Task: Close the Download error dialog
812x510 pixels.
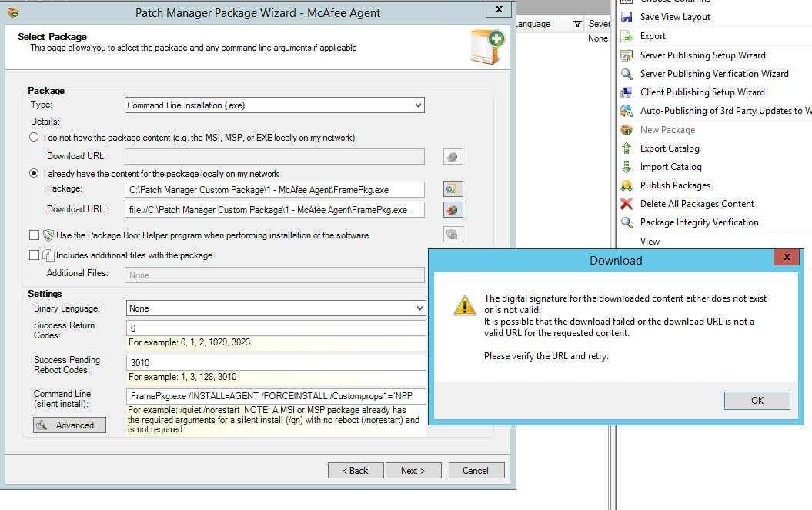Action: point(787,258)
